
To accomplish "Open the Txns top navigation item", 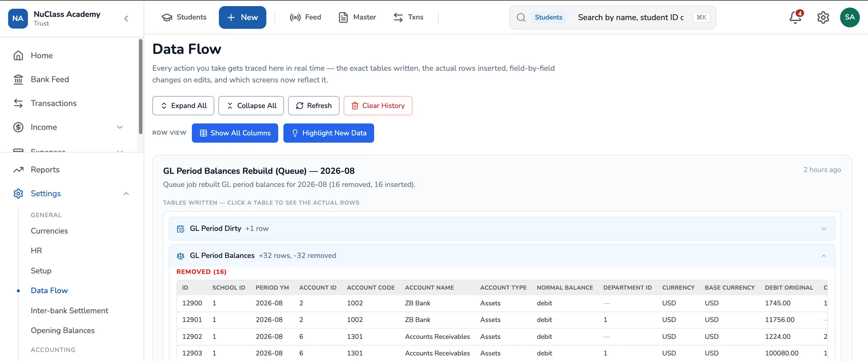I will [408, 17].
